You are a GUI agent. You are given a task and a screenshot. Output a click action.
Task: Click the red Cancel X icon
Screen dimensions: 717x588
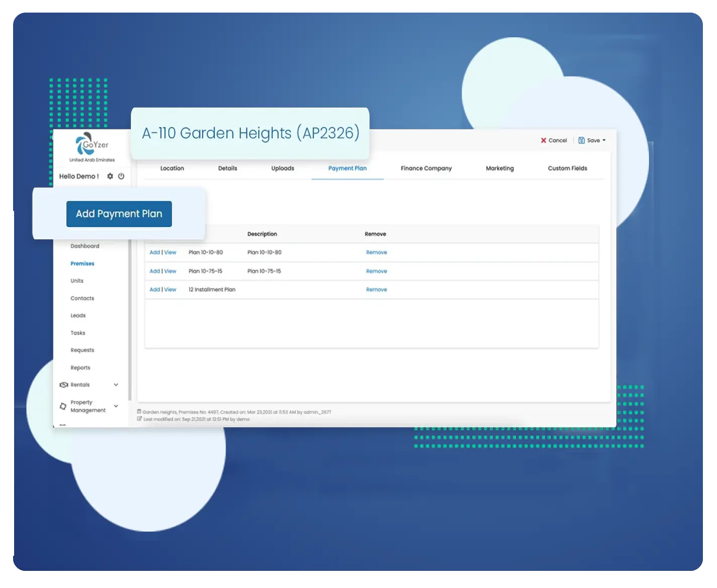[x=543, y=140]
